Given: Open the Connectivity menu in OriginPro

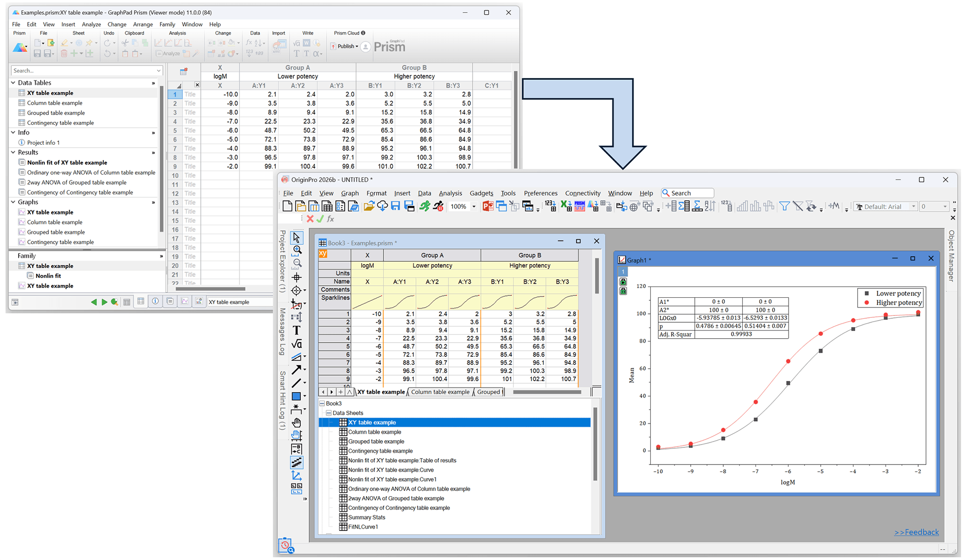Looking at the screenshot, I should pos(582,193).
